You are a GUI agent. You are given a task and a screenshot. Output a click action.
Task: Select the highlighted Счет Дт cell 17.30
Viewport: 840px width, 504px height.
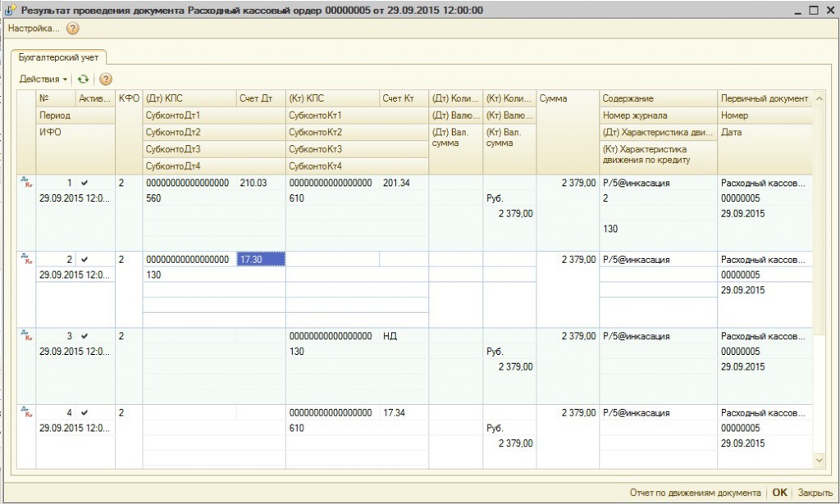(261, 260)
